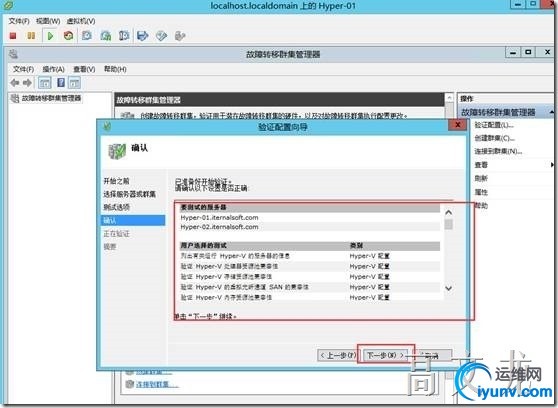Click the floppy send toolbar icon
The image size is (558, 408).
143,36
